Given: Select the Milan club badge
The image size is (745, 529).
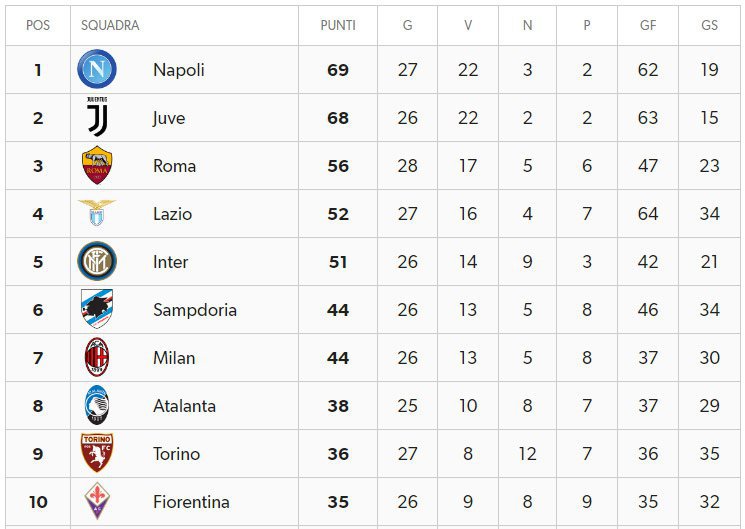Looking at the screenshot, I should (x=97, y=357).
